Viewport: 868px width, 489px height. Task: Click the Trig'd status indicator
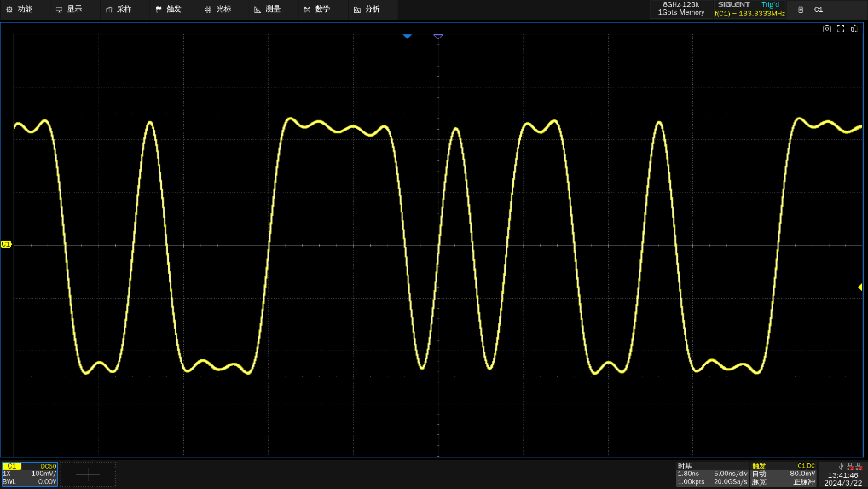[770, 4]
